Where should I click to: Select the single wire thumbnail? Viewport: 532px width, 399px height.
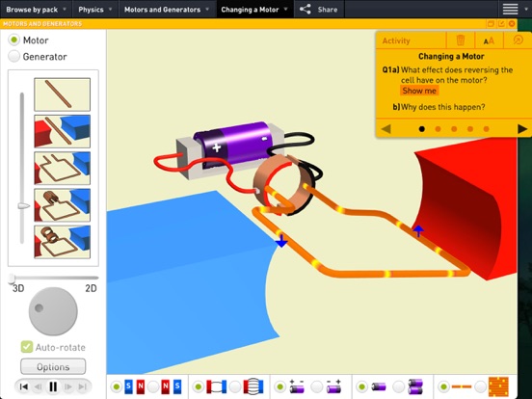[x=62, y=94]
